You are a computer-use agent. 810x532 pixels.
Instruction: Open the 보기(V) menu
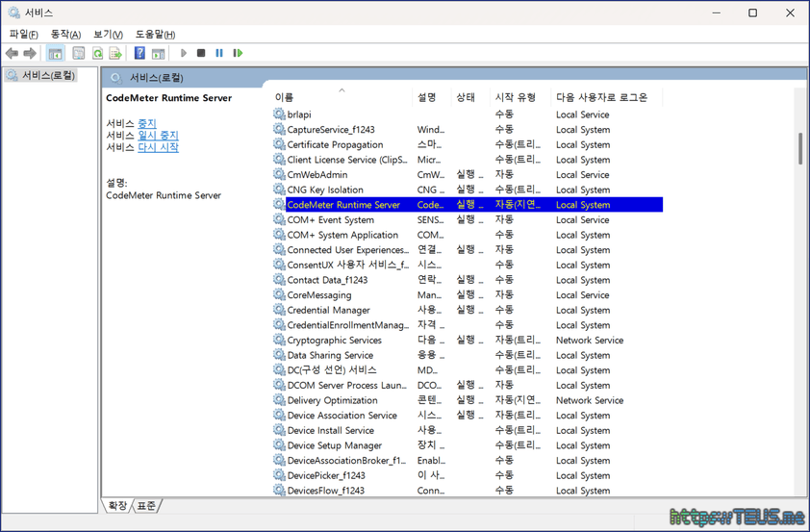tap(108, 35)
